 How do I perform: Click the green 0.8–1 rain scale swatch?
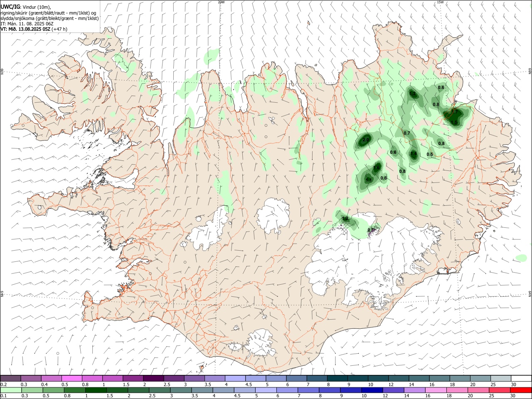[75, 390]
